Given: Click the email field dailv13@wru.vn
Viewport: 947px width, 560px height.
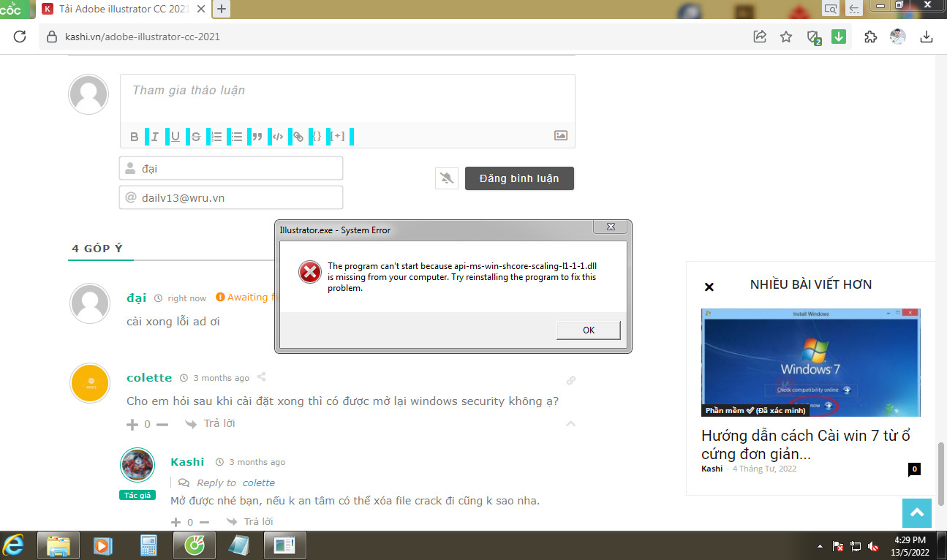Looking at the screenshot, I should pos(231,197).
